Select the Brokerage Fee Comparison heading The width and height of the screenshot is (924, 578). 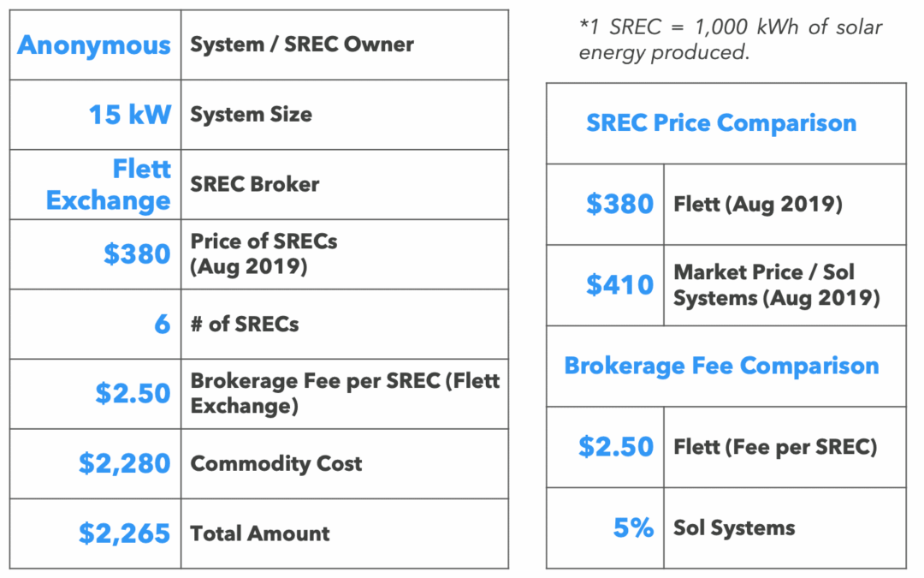721,366
